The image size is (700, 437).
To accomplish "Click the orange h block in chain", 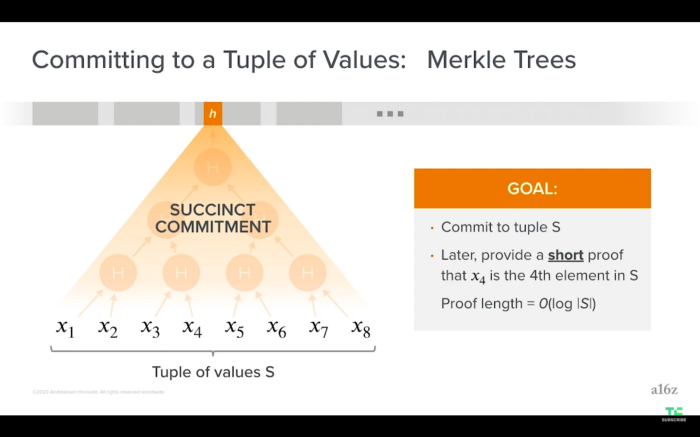I will pyautogui.click(x=212, y=113).
